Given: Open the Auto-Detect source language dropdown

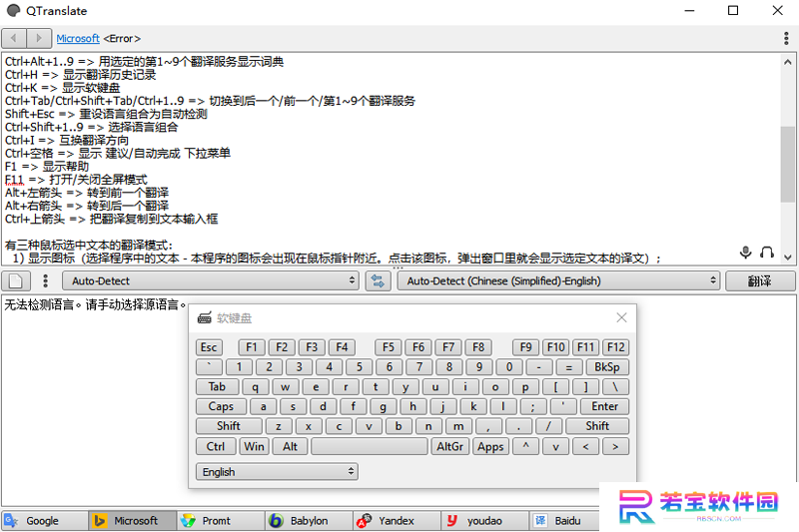Looking at the screenshot, I should [x=211, y=281].
